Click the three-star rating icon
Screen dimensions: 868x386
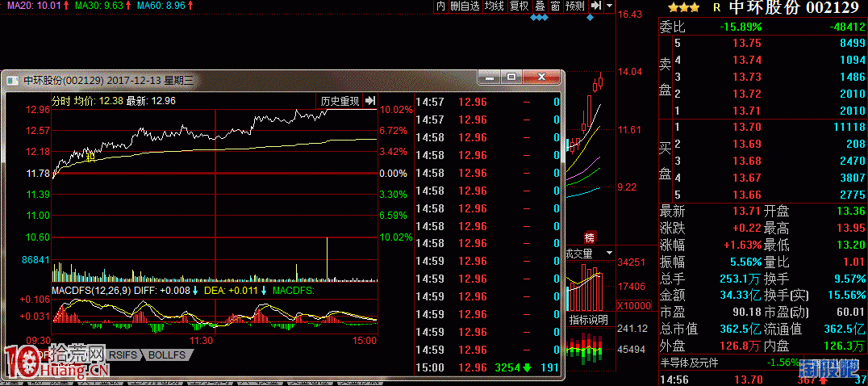coord(683,8)
